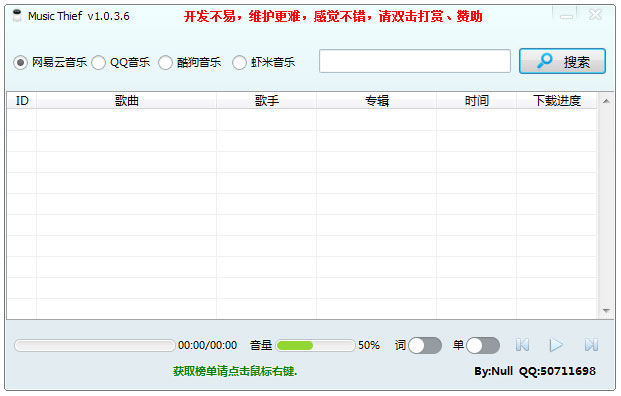
Task: Click the 歌手 column header
Action: (x=267, y=101)
